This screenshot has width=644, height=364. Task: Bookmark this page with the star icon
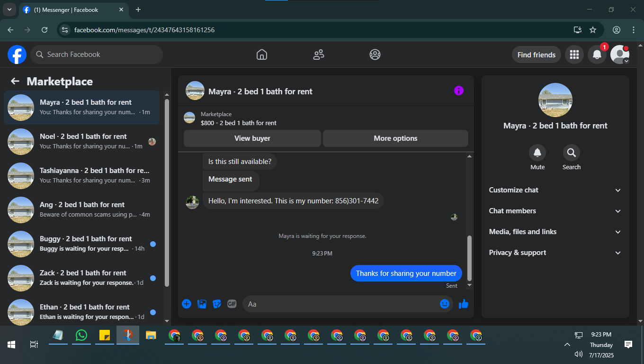pos(593,30)
